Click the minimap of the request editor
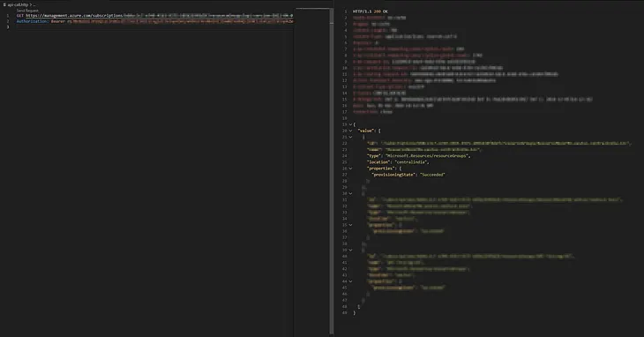Image resolution: width=644 pixels, height=337 pixels. pos(311,171)
